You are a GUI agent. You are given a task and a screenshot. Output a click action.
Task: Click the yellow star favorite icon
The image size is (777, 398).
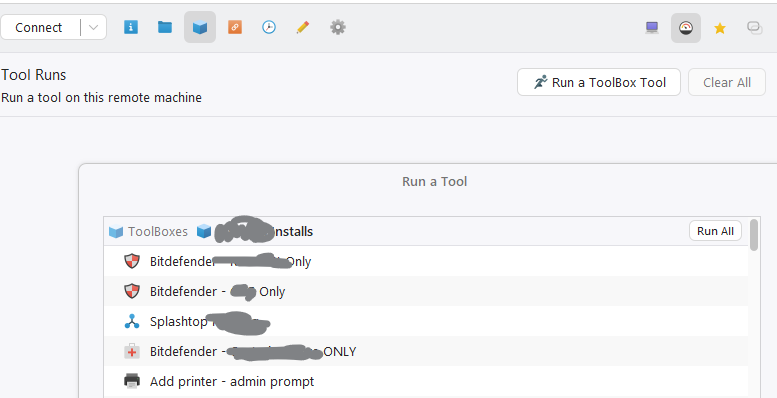[x=720, y=28]
